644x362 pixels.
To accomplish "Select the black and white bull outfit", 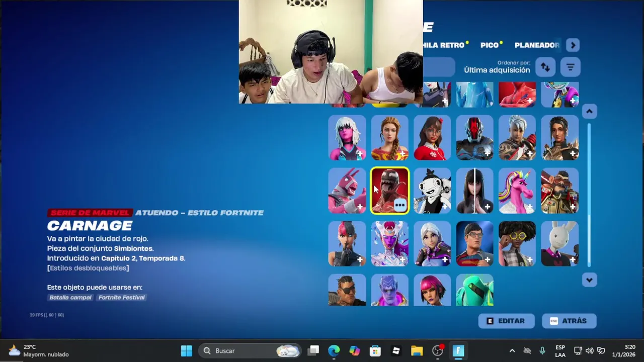I will 432,191.
